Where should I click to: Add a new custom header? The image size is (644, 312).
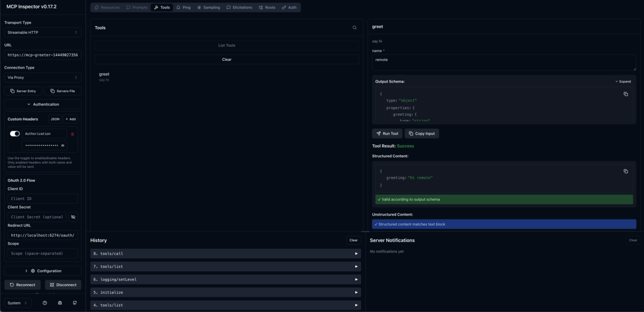pyautogui.click(x=70, y=119)
